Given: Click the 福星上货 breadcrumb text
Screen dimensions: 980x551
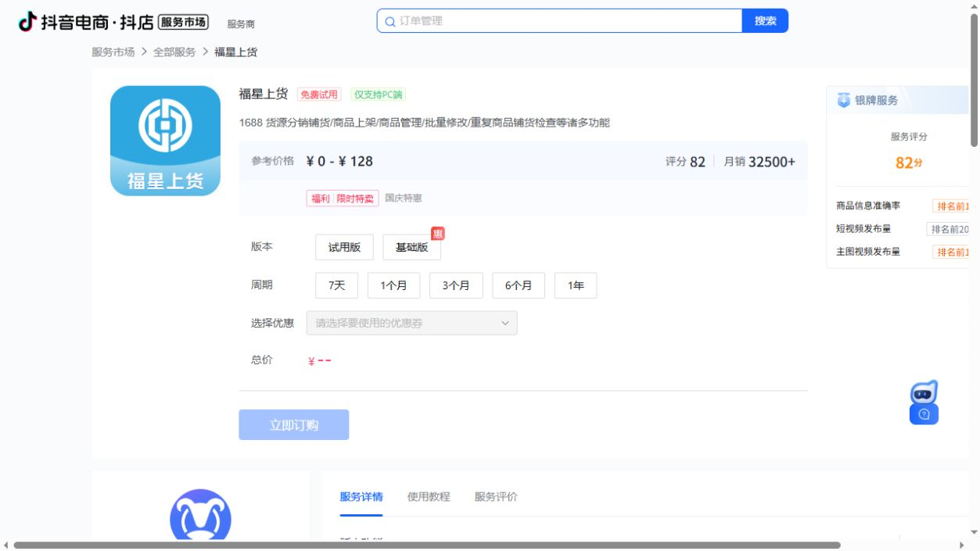Looking at the screenshot, I should (235, 52).
